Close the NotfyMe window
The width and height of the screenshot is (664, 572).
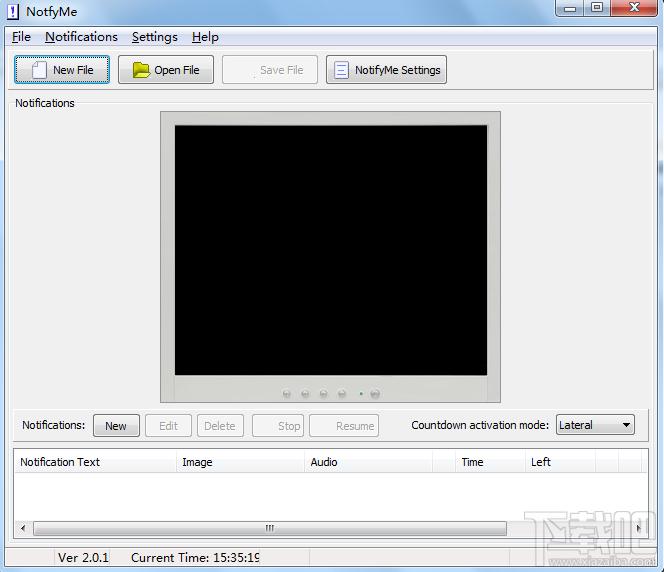coord(634,8)
